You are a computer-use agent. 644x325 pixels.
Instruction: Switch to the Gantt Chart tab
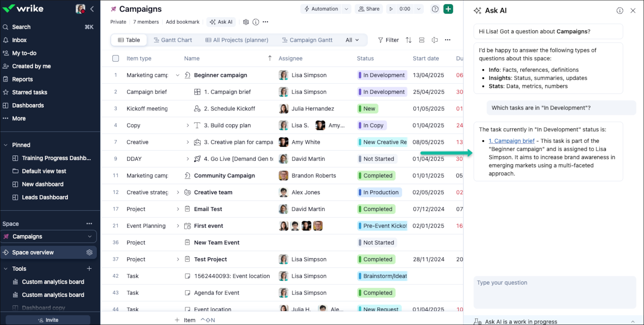tap(173, 40)
